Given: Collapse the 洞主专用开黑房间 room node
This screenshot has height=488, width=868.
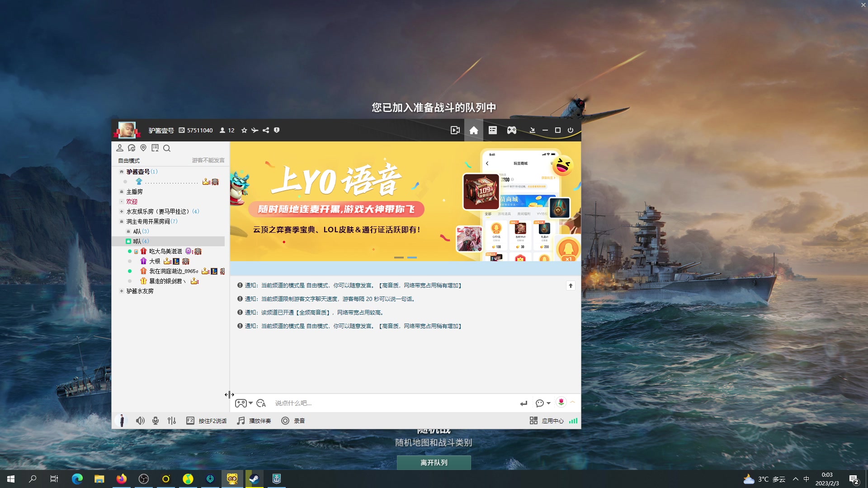Looking at the screenshot, I should (x=121, y=221).
